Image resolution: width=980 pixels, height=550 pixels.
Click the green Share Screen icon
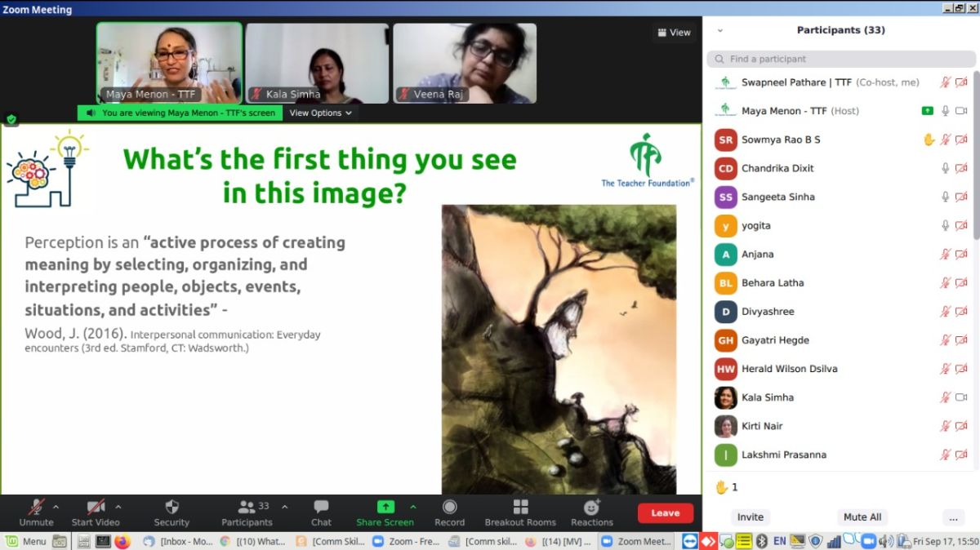click(385, 508)
